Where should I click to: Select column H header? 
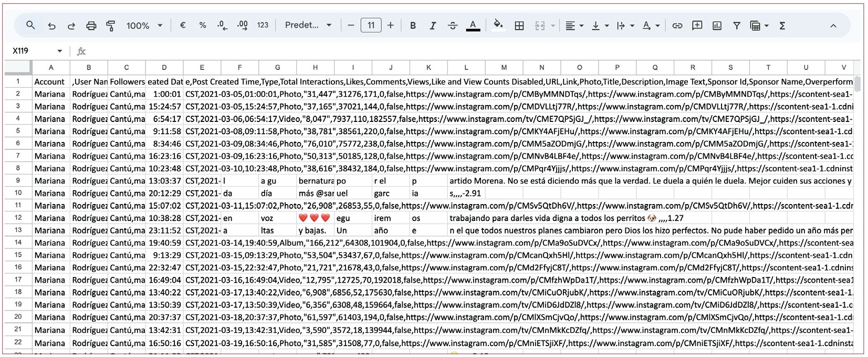[315, 67]
